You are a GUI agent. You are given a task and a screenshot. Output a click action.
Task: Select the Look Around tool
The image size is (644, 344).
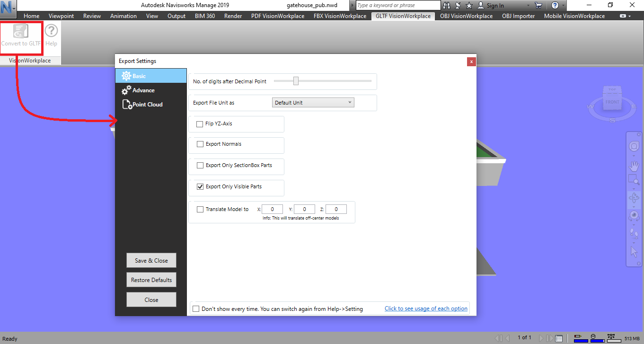634,216
